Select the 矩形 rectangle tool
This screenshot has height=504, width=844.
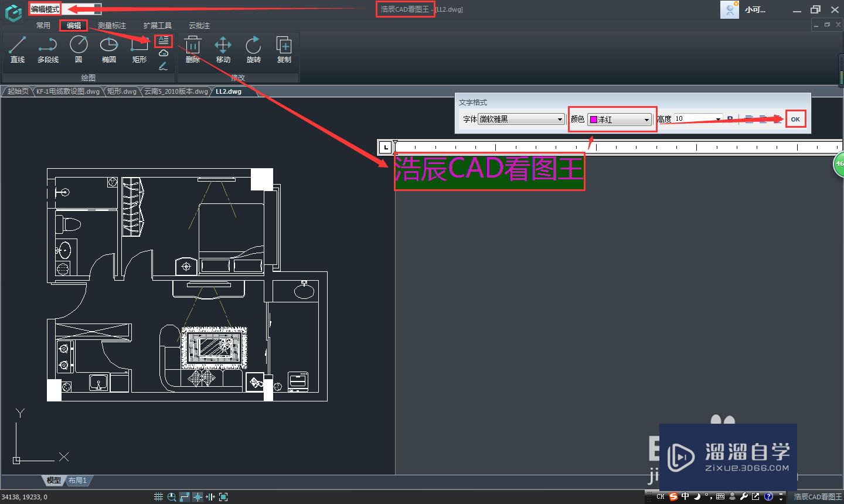(139, 49)
